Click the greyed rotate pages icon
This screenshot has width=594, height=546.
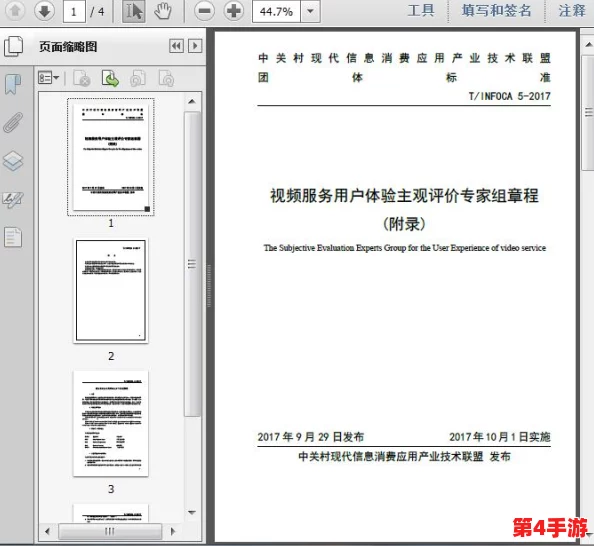(x=138, y=79)
